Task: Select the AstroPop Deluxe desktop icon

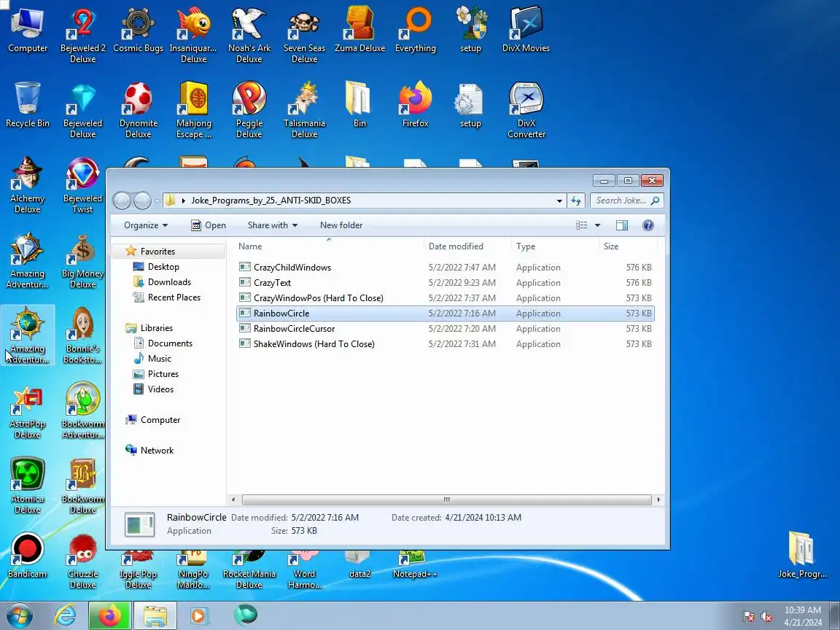Action: pos(27,411)
